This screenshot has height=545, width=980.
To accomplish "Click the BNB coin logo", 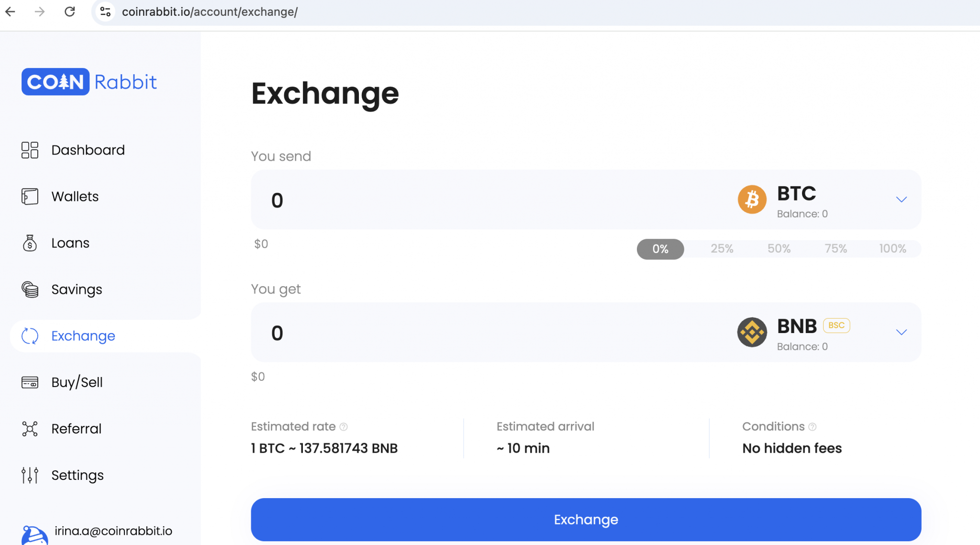I will coord(752,332).
